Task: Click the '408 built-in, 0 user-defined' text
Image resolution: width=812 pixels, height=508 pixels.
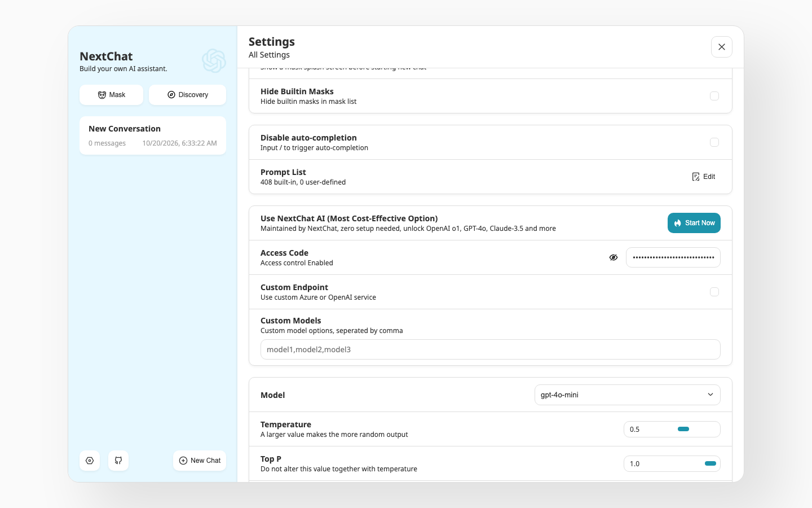Action: tap(303, 182)
